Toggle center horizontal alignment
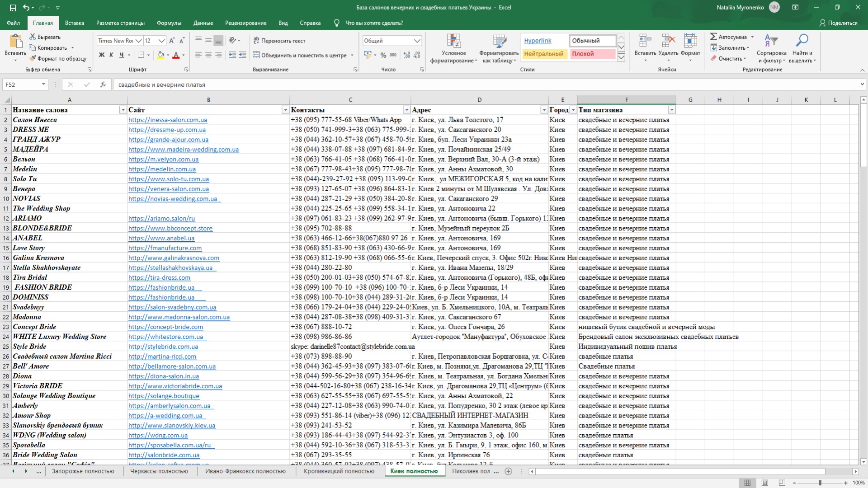This screenshot has height=488, width=868. click(x=208, y=55)
